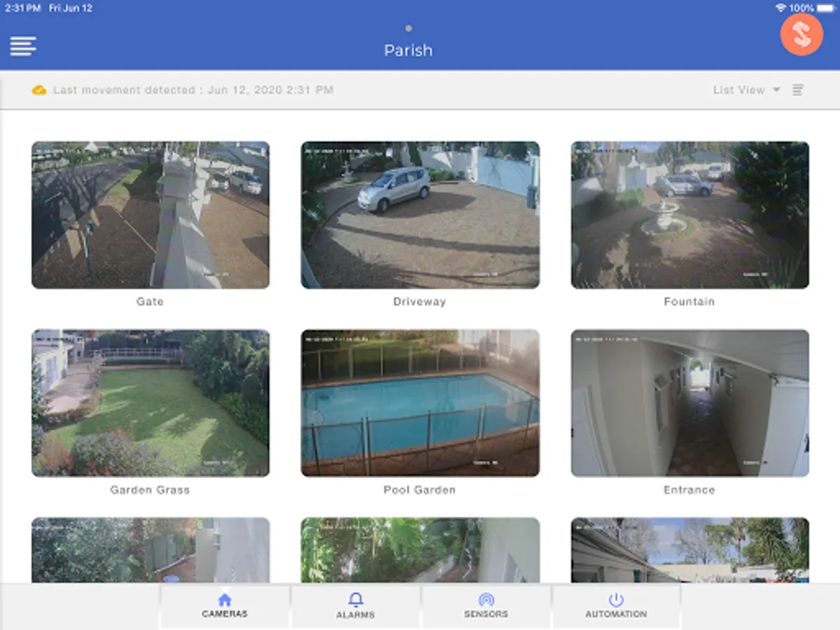Open the Fountain camera feed
The width and height of the screenshot is (840, 630).
[x=690, y=215]
